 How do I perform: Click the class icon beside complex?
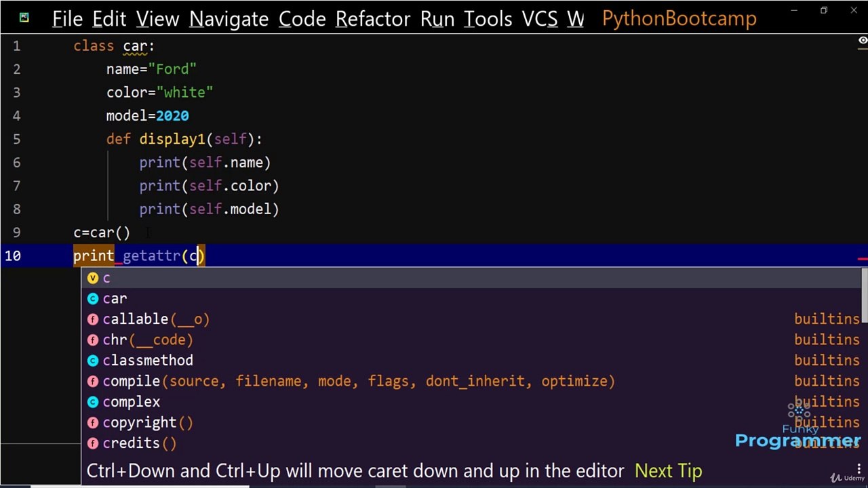(x=93, y=402)
